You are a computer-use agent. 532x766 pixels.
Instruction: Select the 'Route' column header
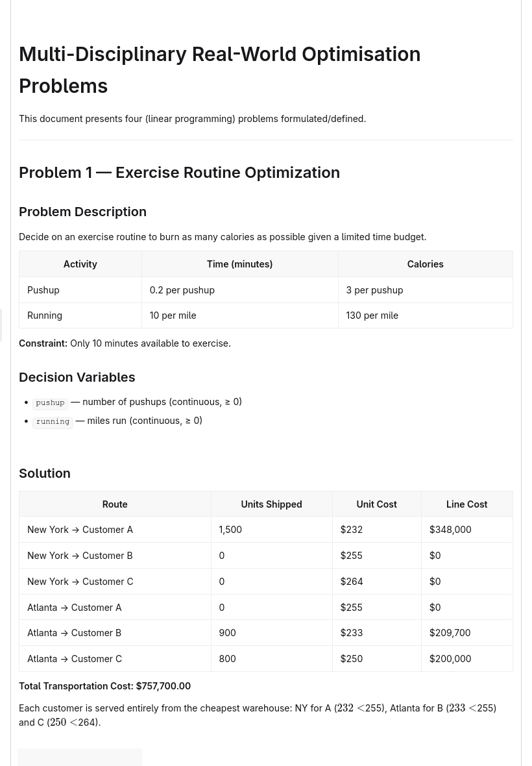tap(115, 504)
